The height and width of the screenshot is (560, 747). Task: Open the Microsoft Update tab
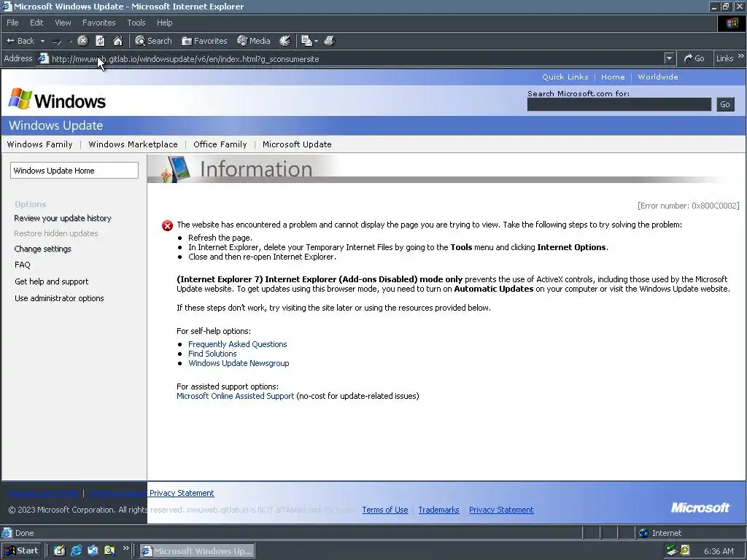point(297,144)
